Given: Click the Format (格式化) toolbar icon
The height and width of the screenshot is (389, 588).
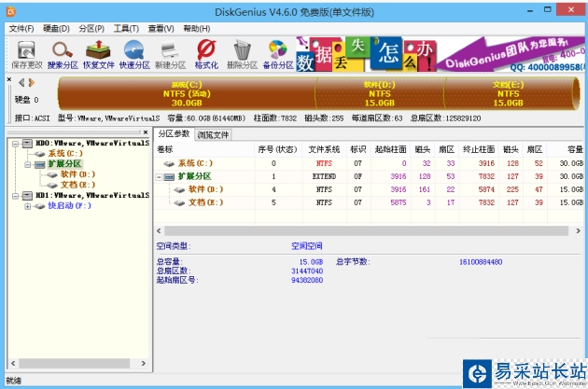Looking at the screenshot, I should (206, 55).
